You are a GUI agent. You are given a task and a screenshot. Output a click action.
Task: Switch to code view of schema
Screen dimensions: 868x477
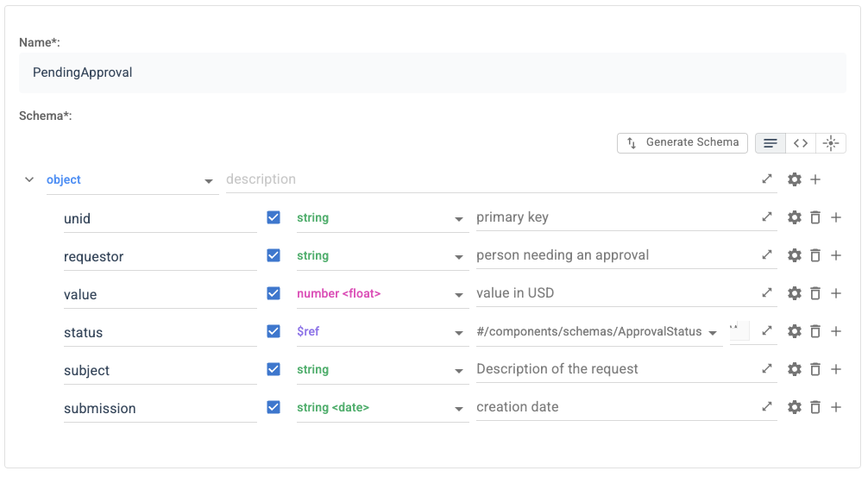click(x=801, y=143)
